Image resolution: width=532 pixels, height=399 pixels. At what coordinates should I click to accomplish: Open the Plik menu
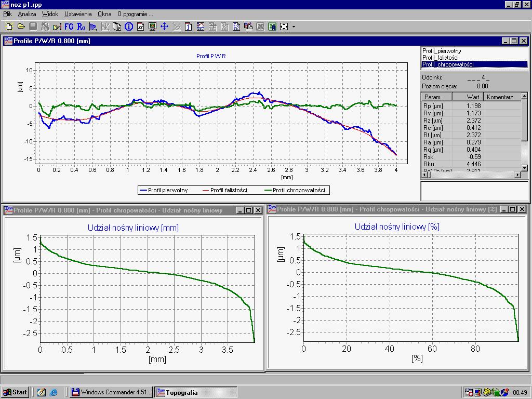7,14
